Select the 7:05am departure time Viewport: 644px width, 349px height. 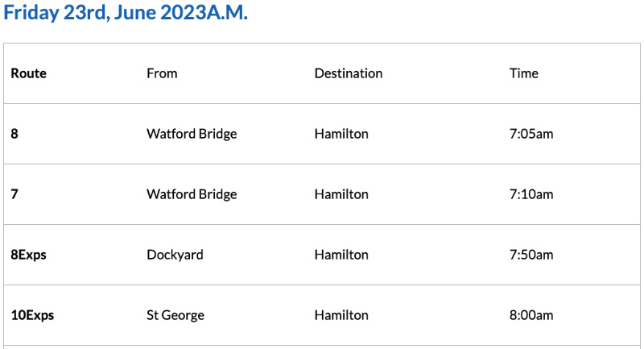[x=531, y=134]
